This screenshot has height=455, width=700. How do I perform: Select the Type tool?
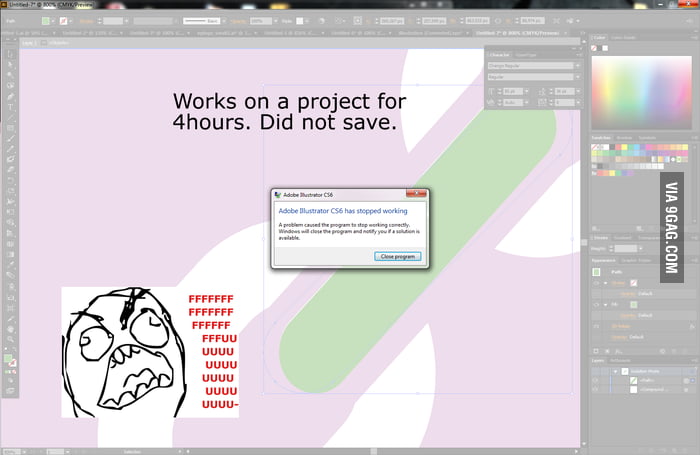(x=11, y=106)
